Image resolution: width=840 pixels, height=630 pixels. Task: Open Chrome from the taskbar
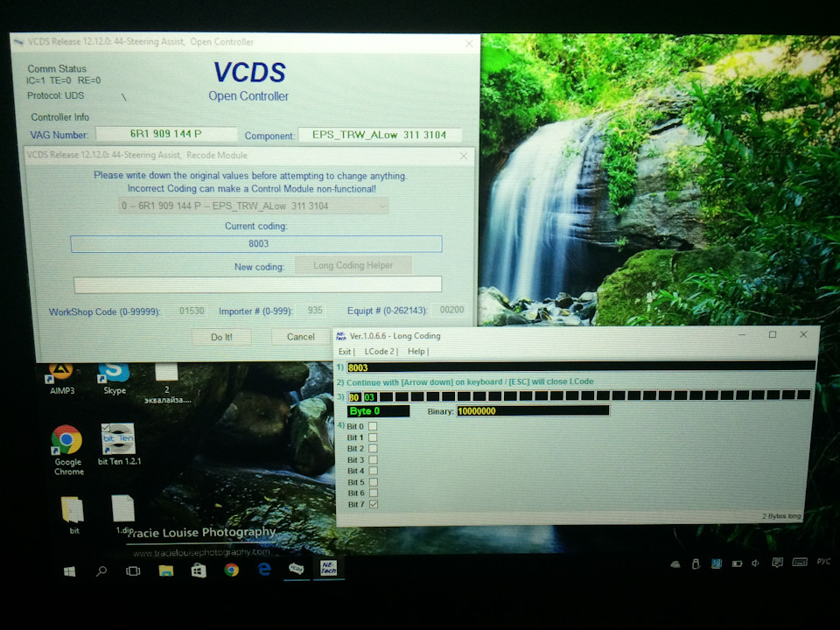click(231, 570)
